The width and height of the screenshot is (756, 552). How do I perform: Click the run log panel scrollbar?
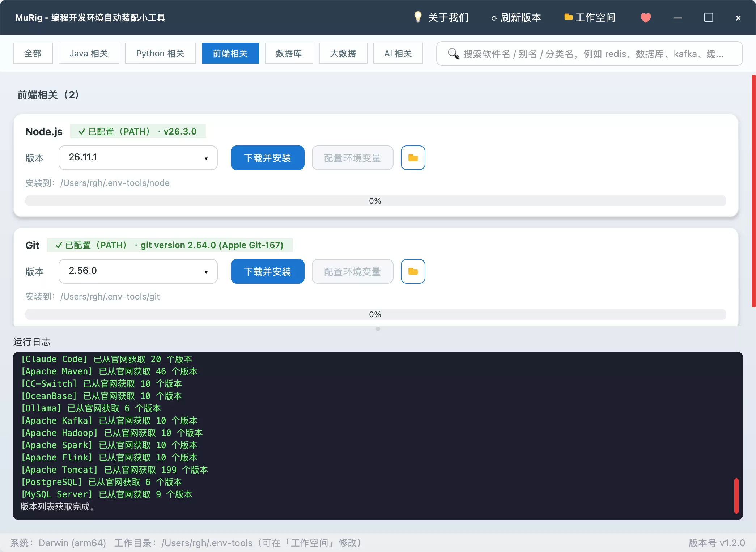click(x=736, y=496)
